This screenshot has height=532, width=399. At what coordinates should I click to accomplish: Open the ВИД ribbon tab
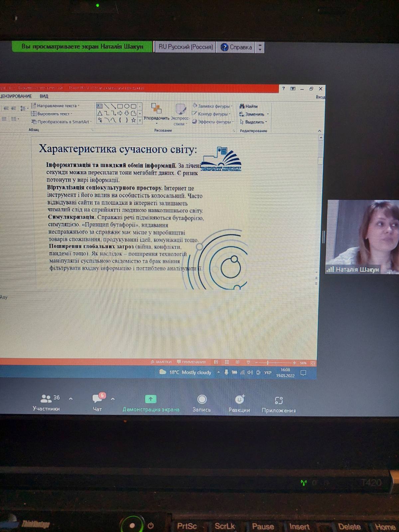(44, 96)
